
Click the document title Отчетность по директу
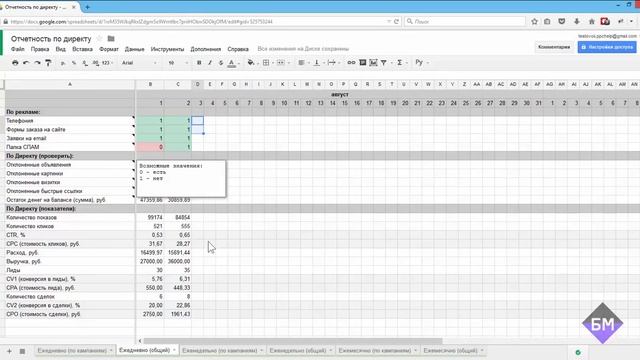(x=51, y=39)
